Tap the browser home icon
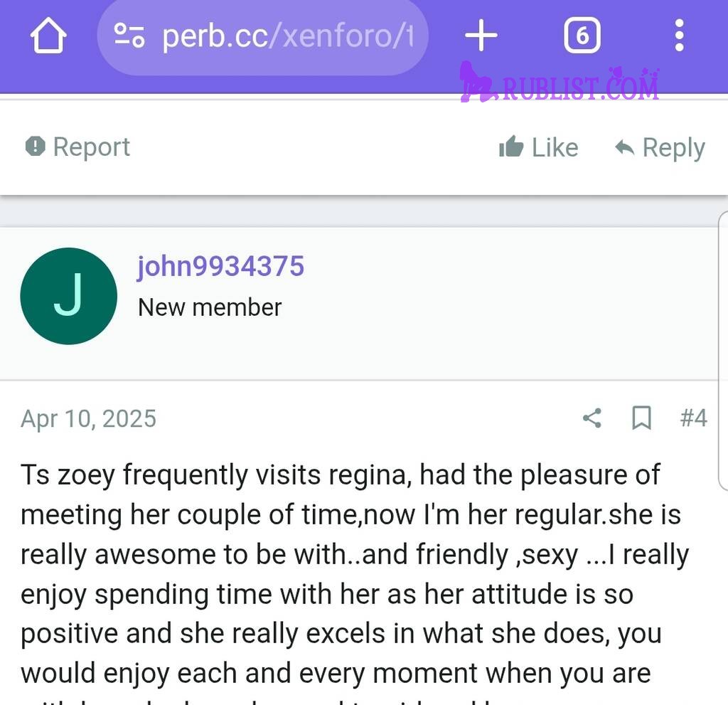This screenshot has width=728, height=705. [48, 36]
